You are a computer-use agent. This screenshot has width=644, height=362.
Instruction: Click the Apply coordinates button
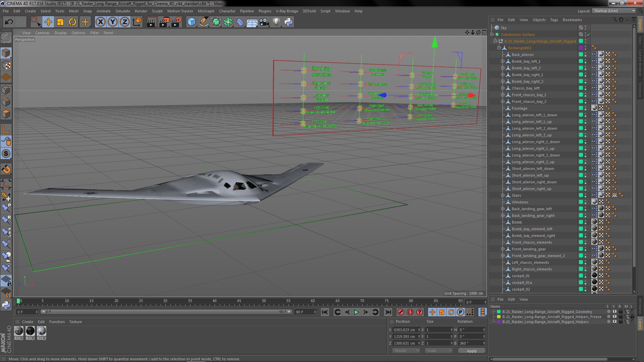point(471,351)
